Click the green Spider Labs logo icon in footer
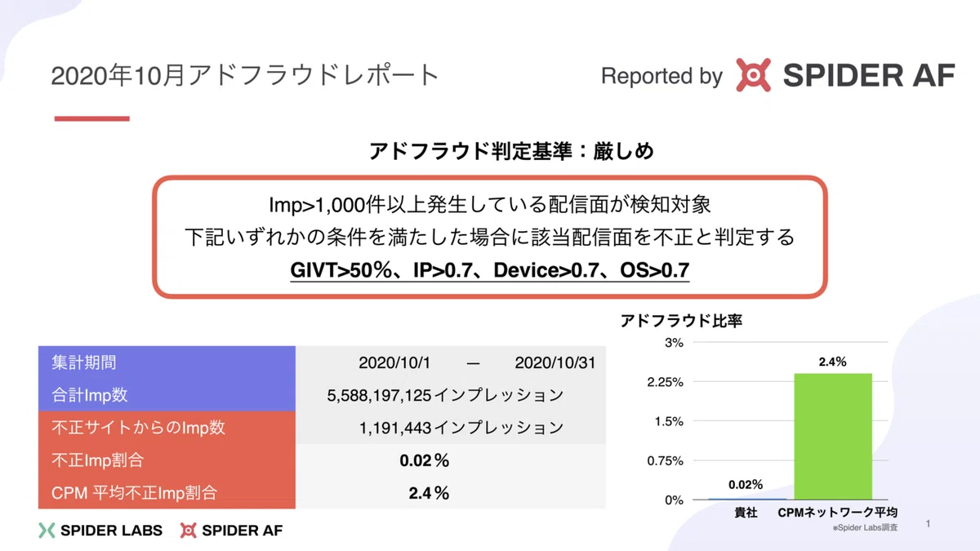Viewport: 980px width, 551px height. pos(47,530)
